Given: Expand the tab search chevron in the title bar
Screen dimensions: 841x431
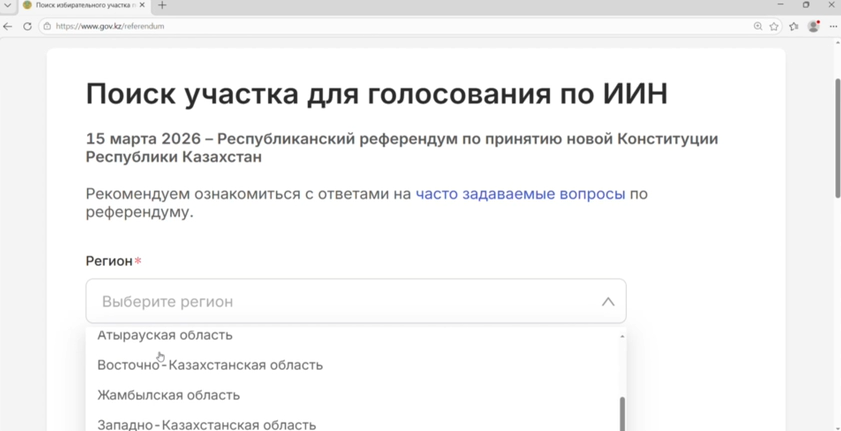Looking at the screenshot, I should coord(8,6).
